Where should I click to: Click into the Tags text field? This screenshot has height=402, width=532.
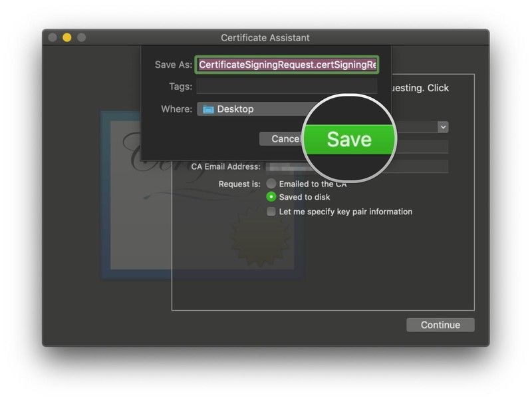287,87
